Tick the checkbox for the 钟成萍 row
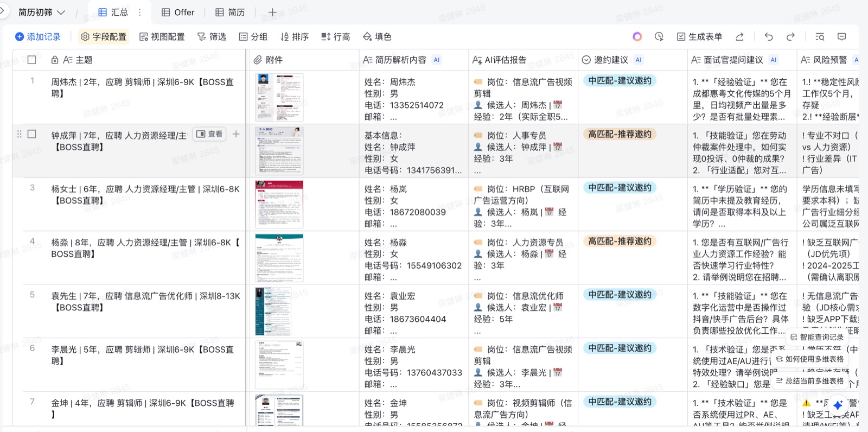Viewport: 868px width, 432px height. point(32,134)
